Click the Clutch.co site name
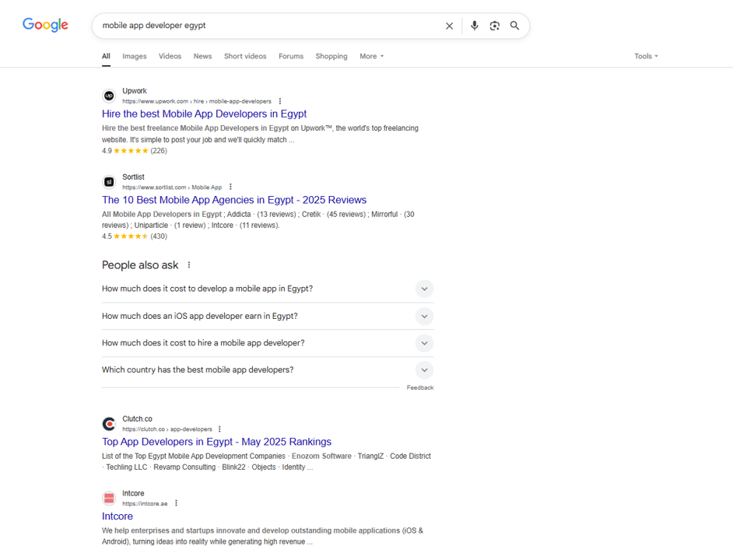The width and height of the screenshot is (733, 560). click(137, 418)
